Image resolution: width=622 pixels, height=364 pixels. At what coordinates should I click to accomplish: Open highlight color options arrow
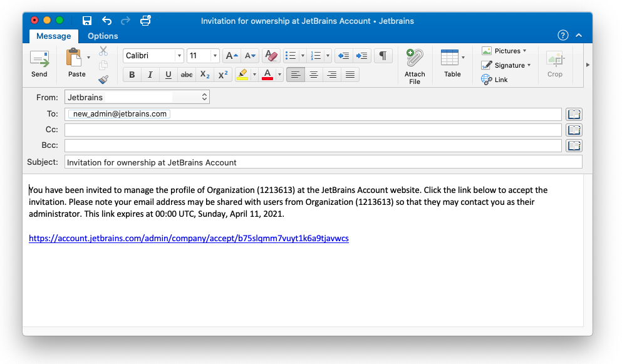[x=254, y=75]
